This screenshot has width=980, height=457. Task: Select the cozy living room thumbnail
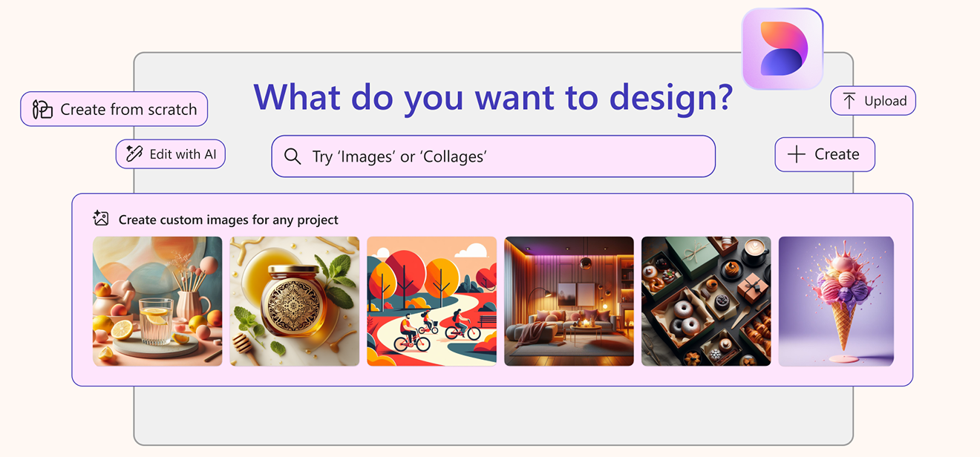(569, 301)
